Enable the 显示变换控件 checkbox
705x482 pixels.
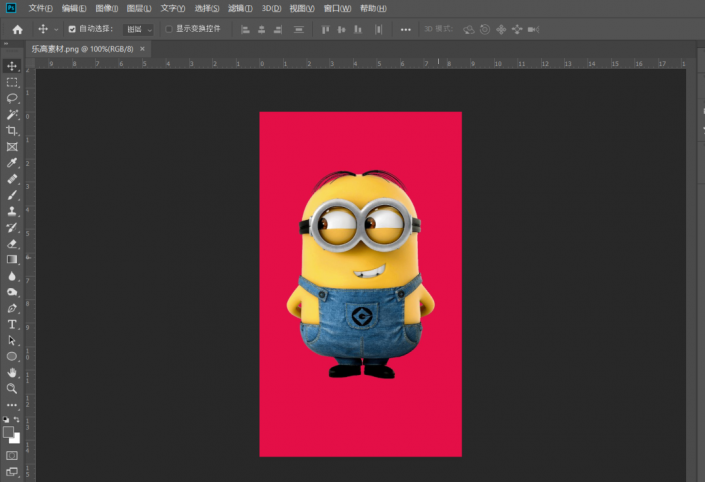point(168,29)
